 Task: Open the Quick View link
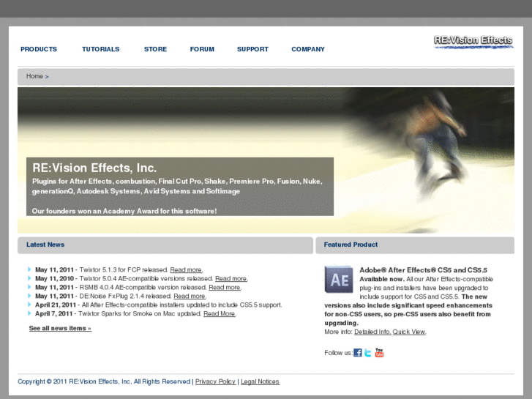click(409, 332)
